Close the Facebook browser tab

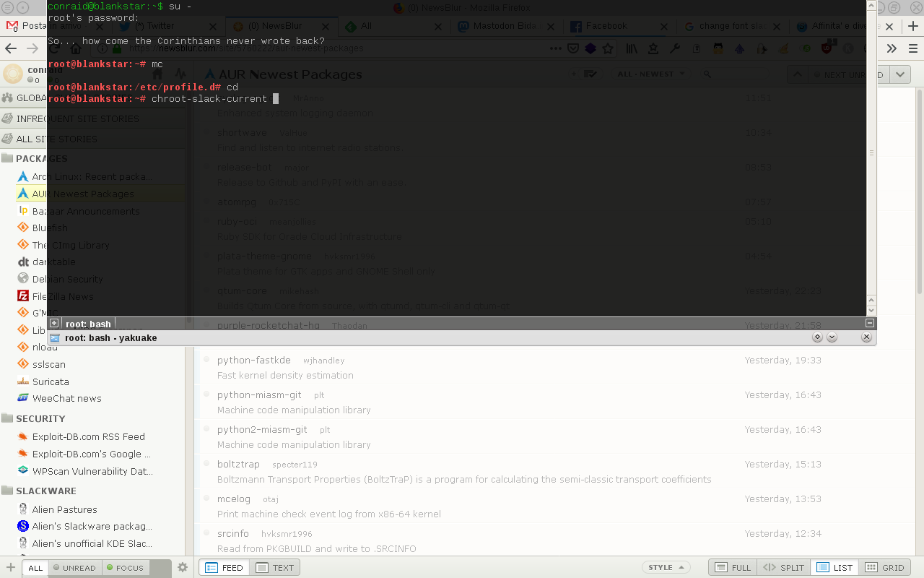[666, 26]
